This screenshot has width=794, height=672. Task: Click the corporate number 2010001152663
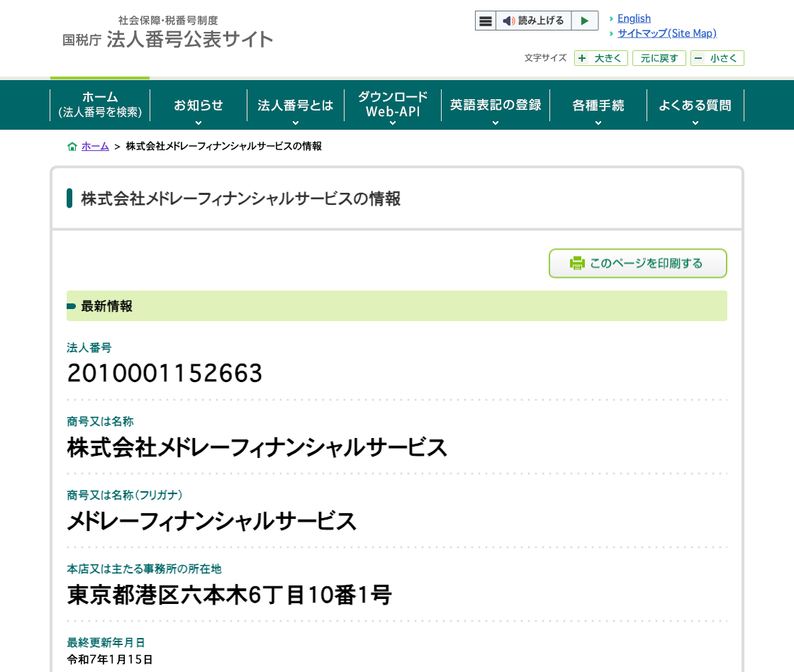point(164,374)
